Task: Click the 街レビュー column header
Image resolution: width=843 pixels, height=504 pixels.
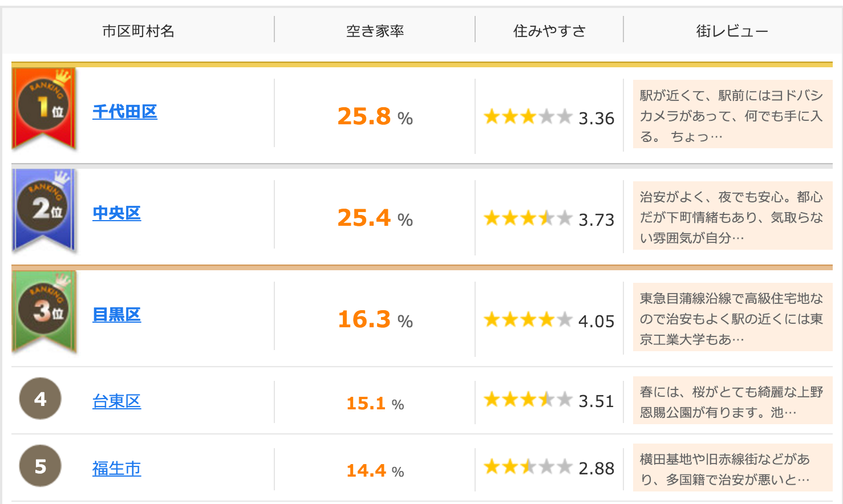Action: tap(732, 31)
